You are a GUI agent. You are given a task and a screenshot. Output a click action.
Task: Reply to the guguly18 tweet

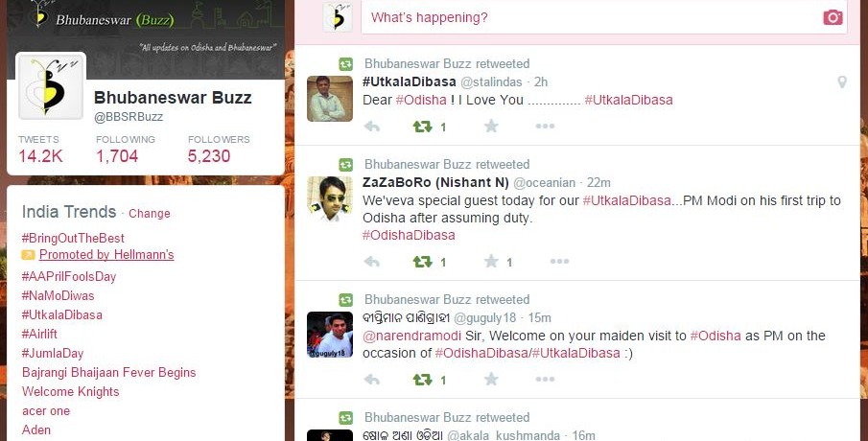(372, 380)
